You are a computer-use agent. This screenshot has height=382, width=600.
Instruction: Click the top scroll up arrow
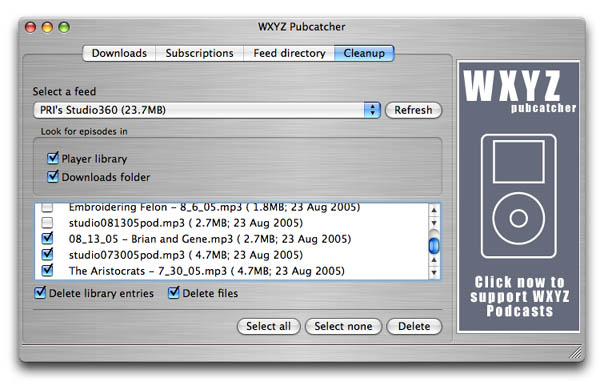[x=434, y=210]
